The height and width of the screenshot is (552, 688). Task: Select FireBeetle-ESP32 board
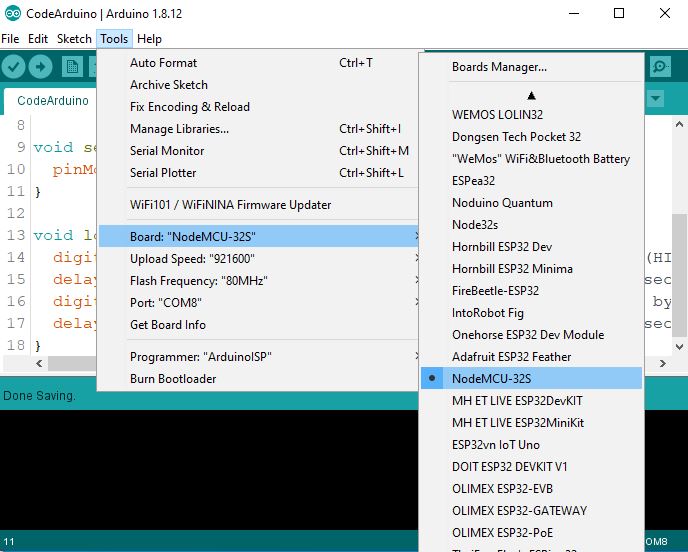point(531,290)
